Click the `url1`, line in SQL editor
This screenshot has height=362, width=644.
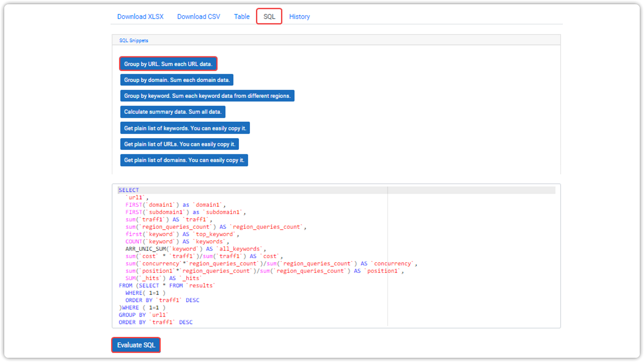[137, 198]
